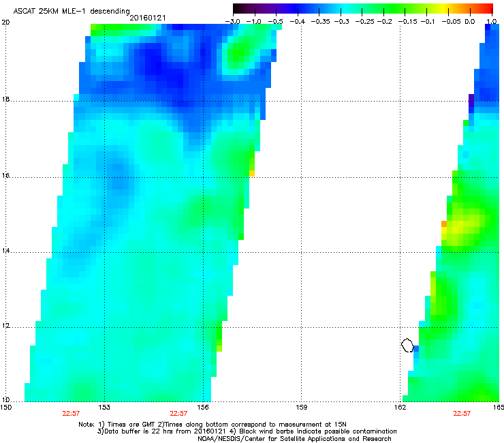The width and height of the screenshot is (504, 443).
Task: Click the red time label '22:57' near longitude 152
Action: click(71, 414)
